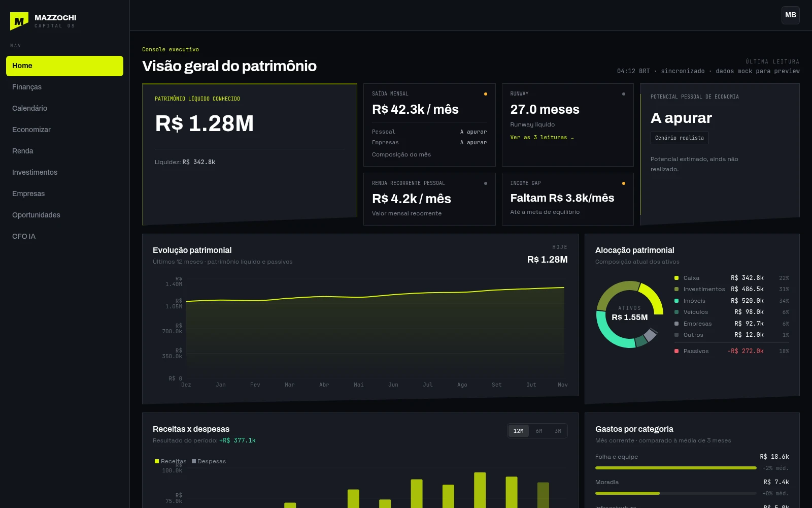This screenshot has height=508, width=812.
Task: Open the MB user avatar menu
Action: [x=791, y=15]
